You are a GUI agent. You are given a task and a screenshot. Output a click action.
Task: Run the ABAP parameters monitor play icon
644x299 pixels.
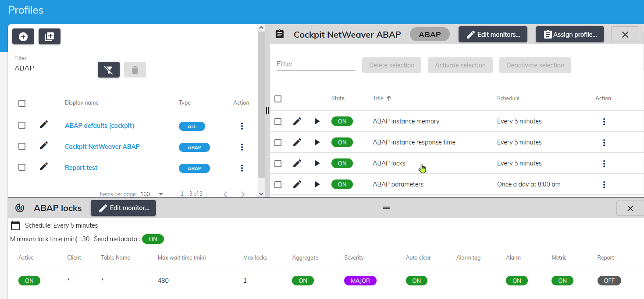click(317, 184)
